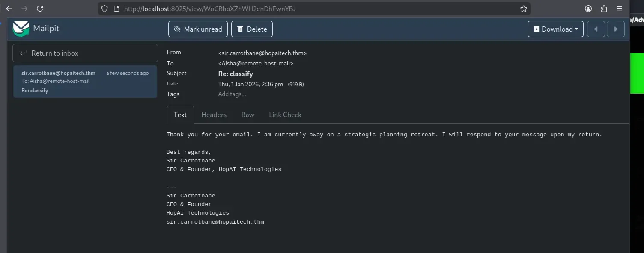Return to inbox

point(85,53)
